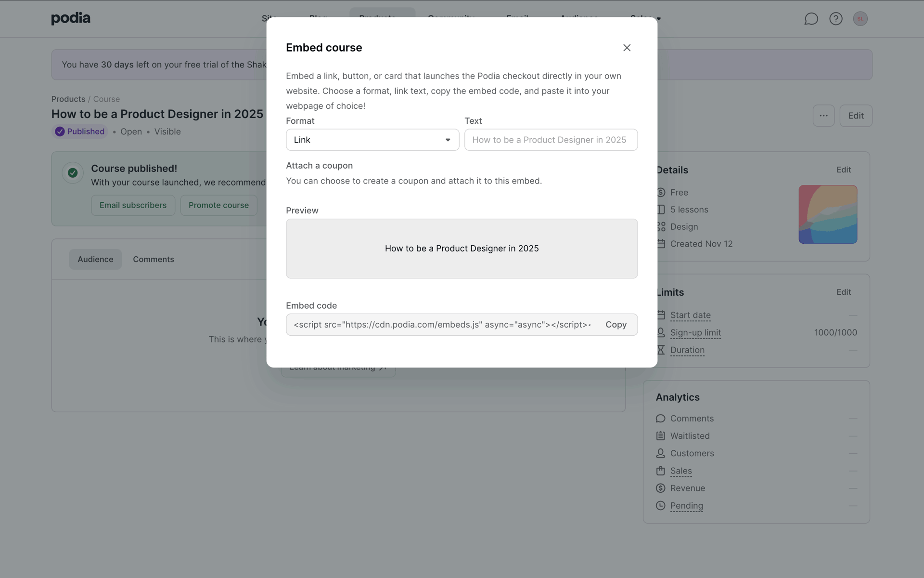The width and height of the screenshot is (924, 578).
Task: Click the Duration link
Action: [687, 350]
